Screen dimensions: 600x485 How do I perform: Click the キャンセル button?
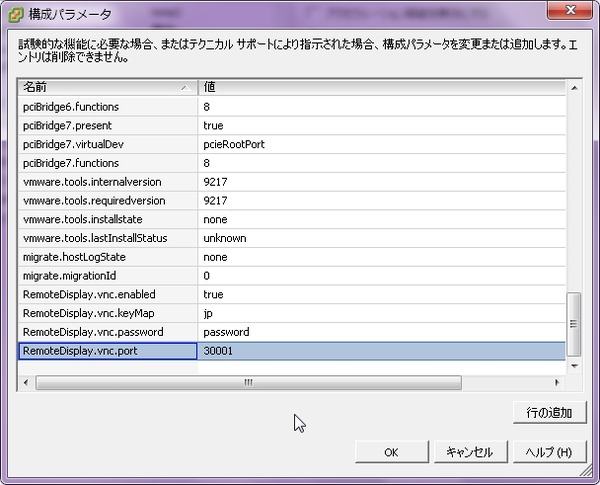tap(470, 452)
